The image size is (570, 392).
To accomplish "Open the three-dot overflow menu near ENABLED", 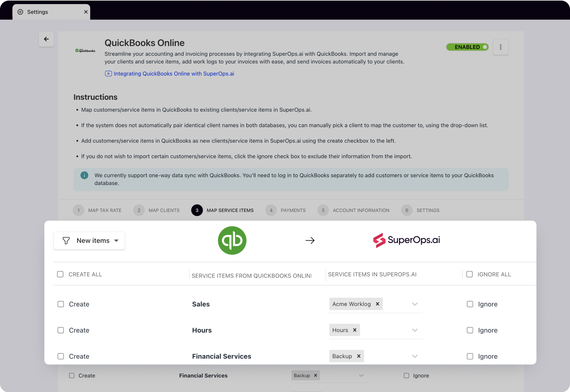I will tap(501, 47).
